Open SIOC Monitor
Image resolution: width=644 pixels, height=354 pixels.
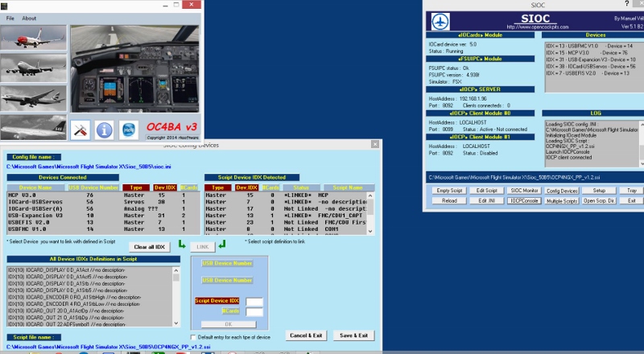click(523, 190)
